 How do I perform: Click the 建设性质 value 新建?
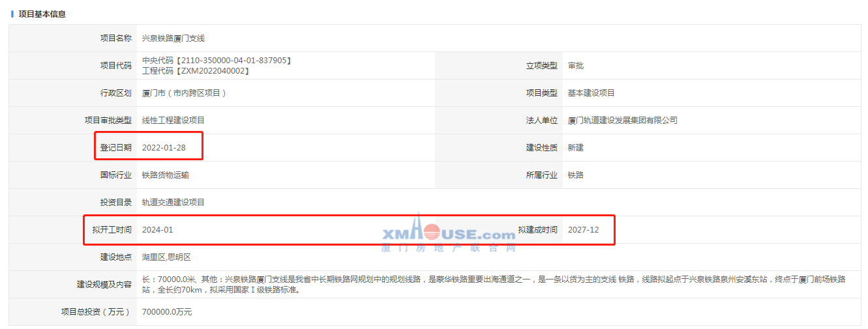[x=575, y=148]
